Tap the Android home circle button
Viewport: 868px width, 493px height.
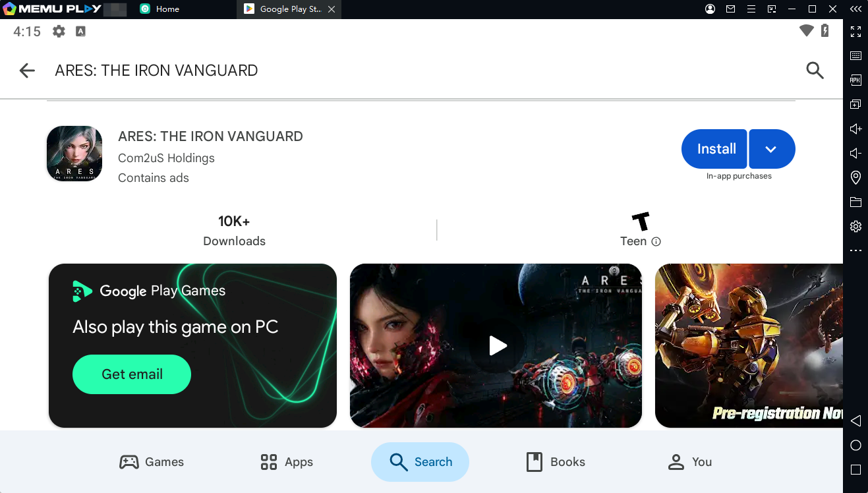pos(855,446)
